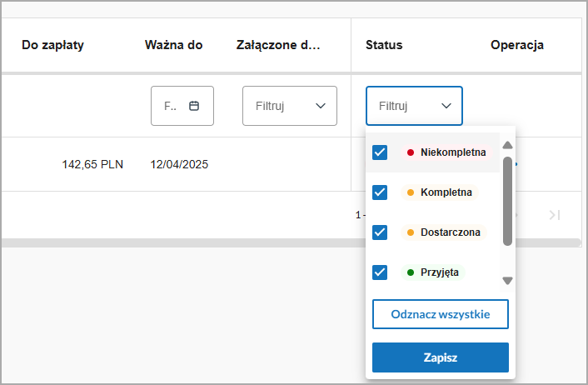
Task: Click the Załączone d... column header
Action: click(278, 45)
